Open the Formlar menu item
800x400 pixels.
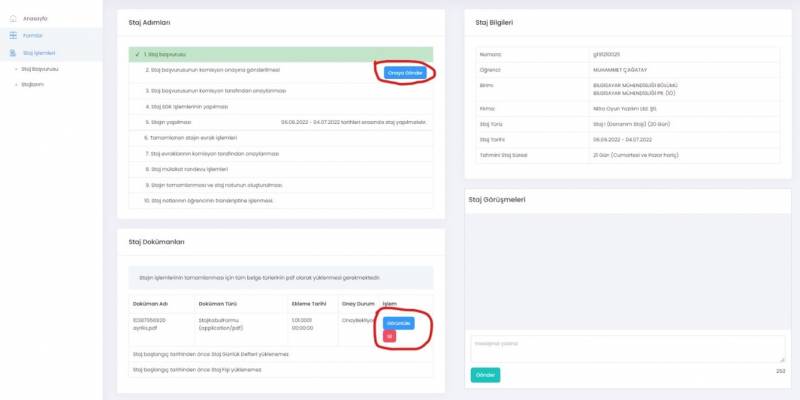pyautogui.click(x=32, y=35)
